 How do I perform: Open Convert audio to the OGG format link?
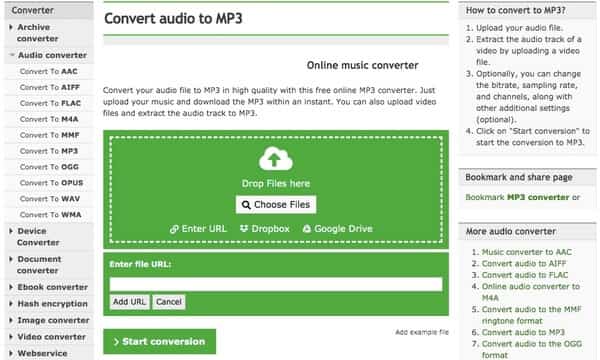(532, 349)
